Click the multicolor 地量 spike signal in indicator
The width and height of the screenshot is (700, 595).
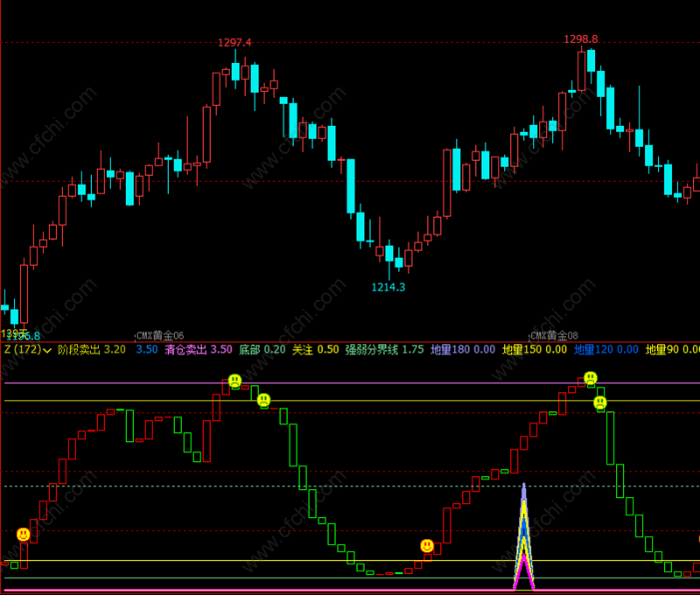point(523,536)
